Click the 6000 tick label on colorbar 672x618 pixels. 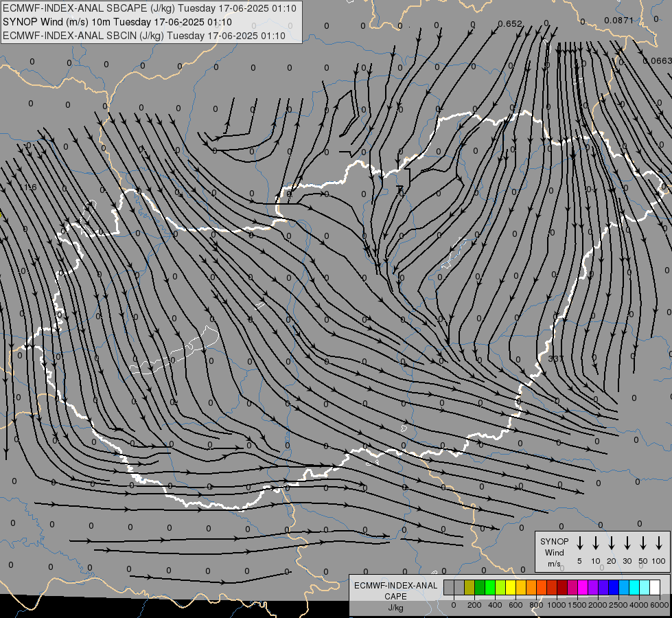(660, 605)
